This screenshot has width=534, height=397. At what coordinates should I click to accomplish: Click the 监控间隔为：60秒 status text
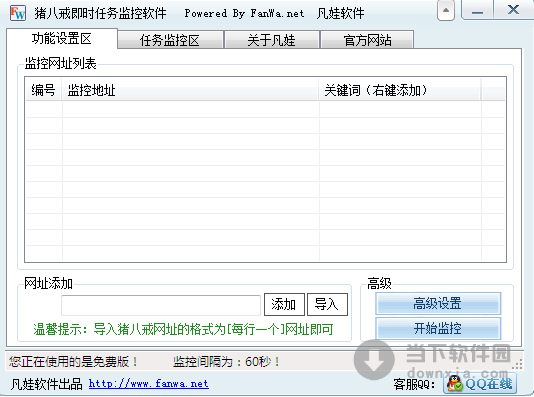[226, 361]
